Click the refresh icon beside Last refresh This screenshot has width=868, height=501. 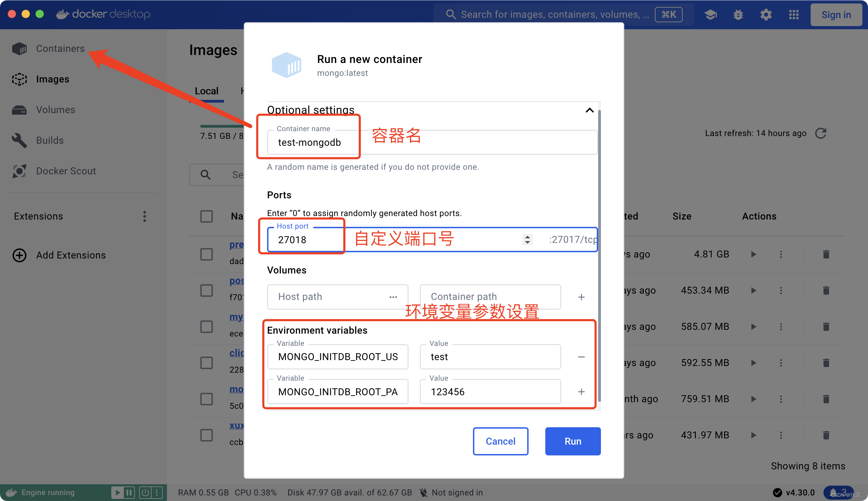coord(821,133)
